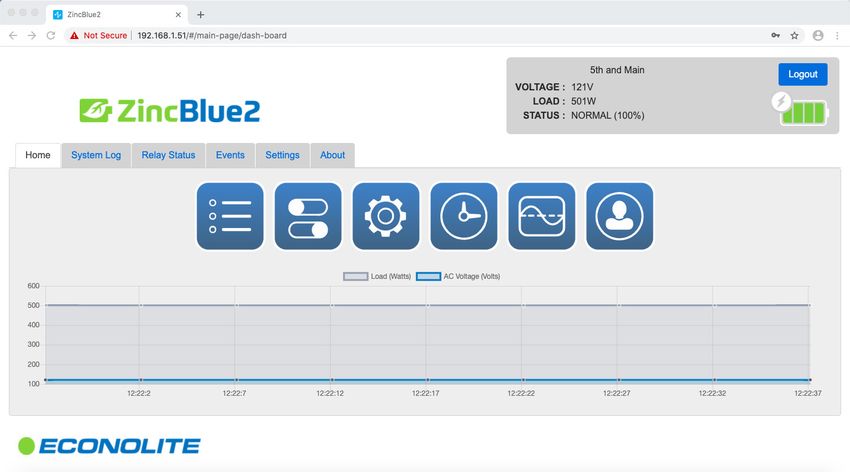
Task: Open the system log list icon tile
Action: [230, 216]
